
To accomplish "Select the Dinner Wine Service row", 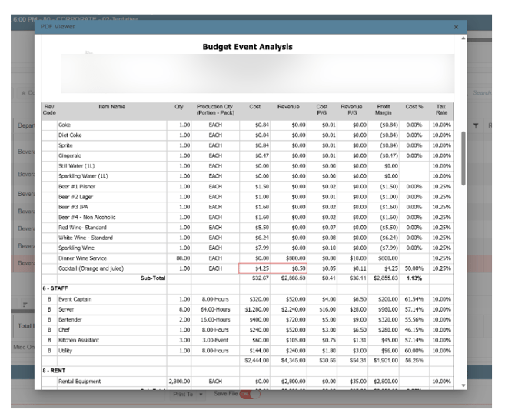I will tap(248, 258).
